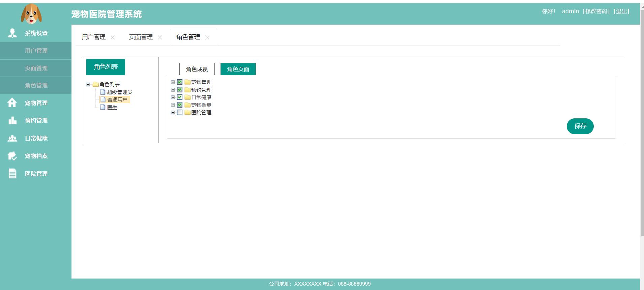Click the 医院管理 permission label
Image resolution: width=644 pixels, height=290 pixels.
[x=201, y=112]
